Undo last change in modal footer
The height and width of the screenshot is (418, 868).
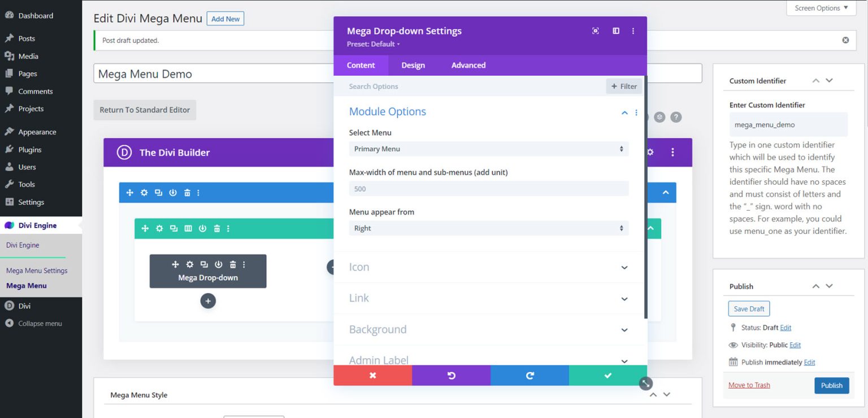pyautogui.click(x=451, y=375)
